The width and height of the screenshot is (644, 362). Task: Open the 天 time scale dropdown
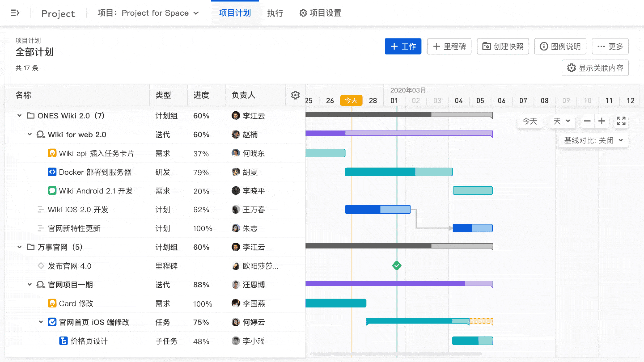561,121
